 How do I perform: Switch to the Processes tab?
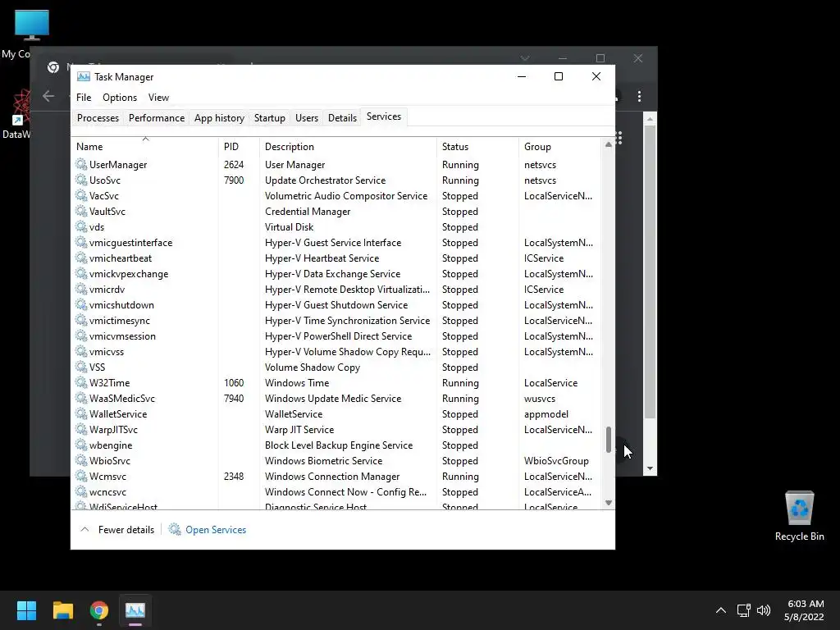(98, 118)
